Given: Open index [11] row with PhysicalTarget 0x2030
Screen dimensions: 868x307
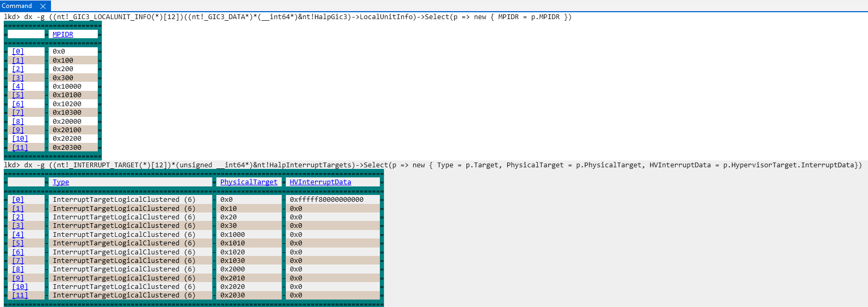Looking at the screenshot, I should pos(20,295).
